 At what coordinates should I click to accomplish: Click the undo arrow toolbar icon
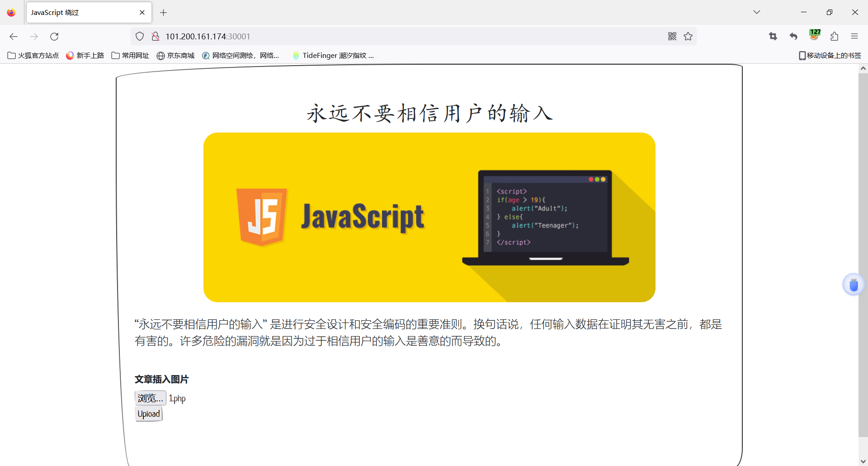point(793,36)
